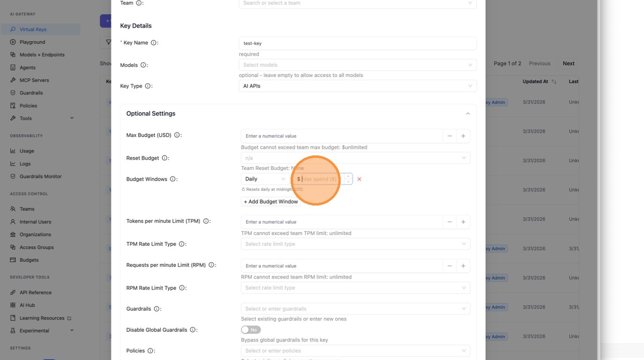Open the Select or enter policies dropdown
The image size is (644, 360).
(x=355, y=351)
